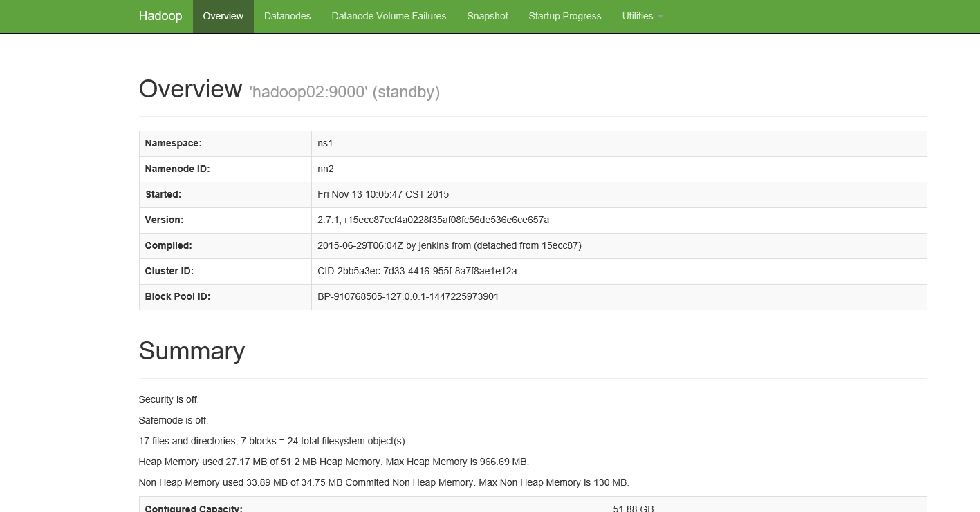This screenshot has width=980, height=512.
Task: Click the Summary heading
Action: (192, 351)
